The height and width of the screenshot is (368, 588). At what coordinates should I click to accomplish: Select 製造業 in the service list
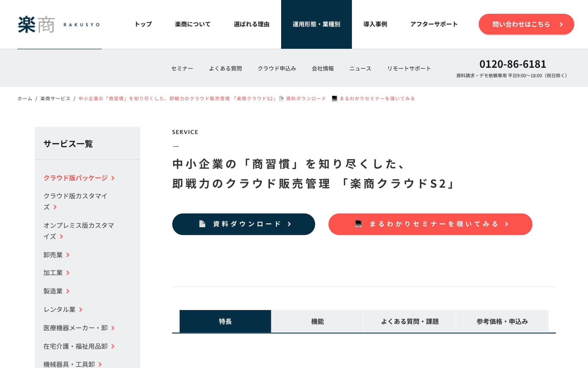pos(53,291)
